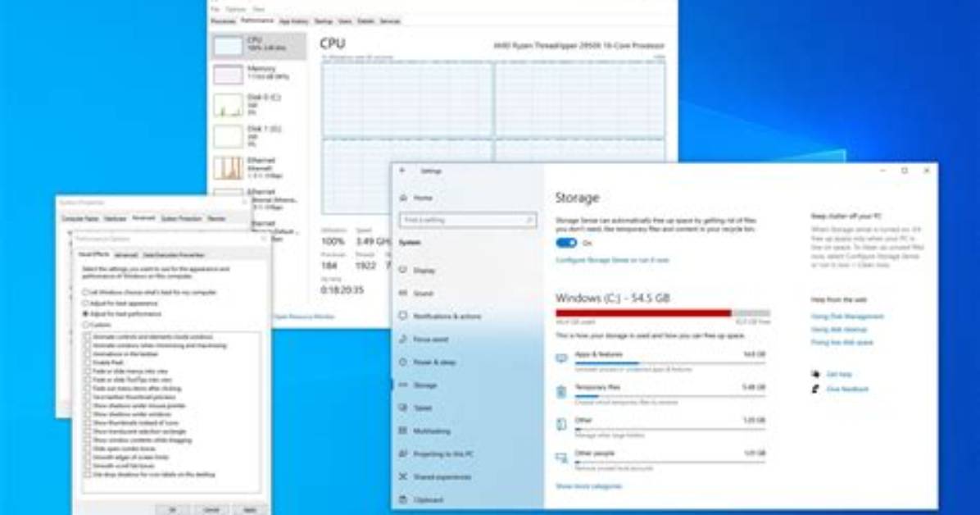The height and width of the screenshot is (515, 980).
Task: Open Visual Effects tab in Performance Options
Action: [x=93, y=255]
